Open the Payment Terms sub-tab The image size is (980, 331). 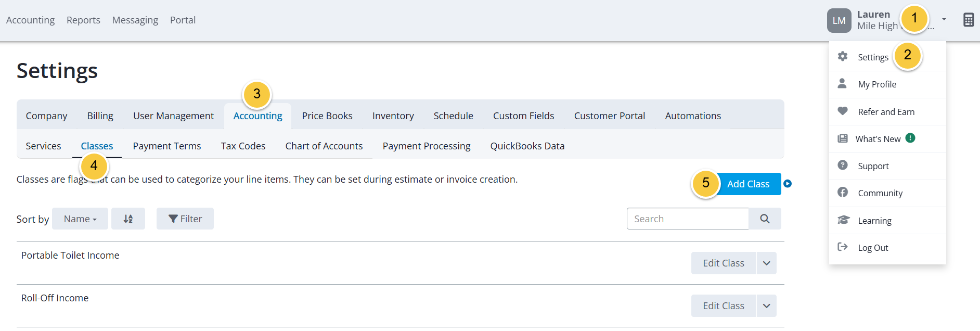pos(167,146)
